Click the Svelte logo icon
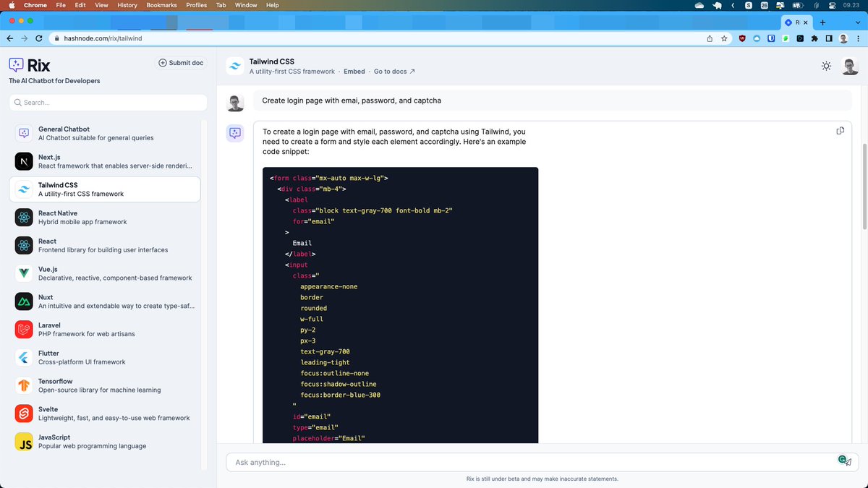 coord(24,414)
